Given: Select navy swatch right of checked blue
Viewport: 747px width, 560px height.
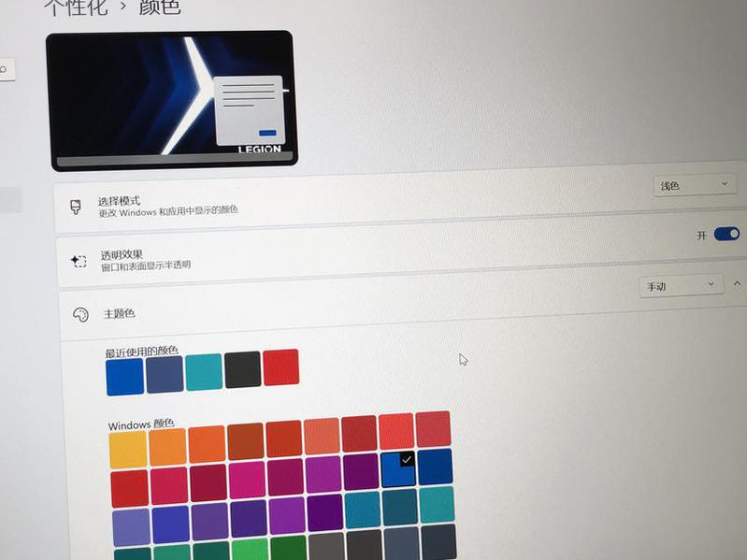Looking at the screenshot, I should [435, 467].
